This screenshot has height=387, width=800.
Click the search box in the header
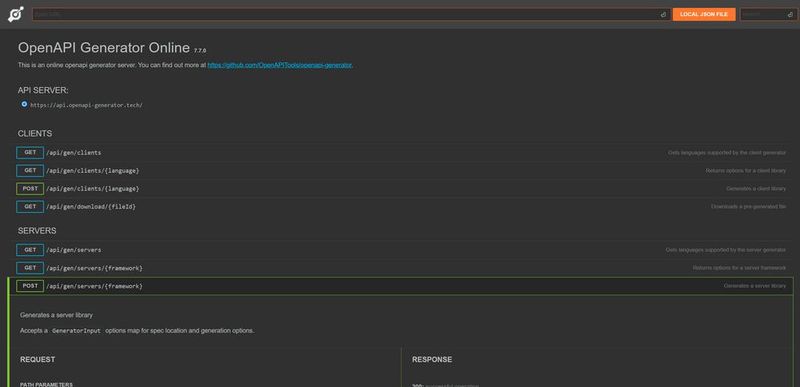(768, 14)
